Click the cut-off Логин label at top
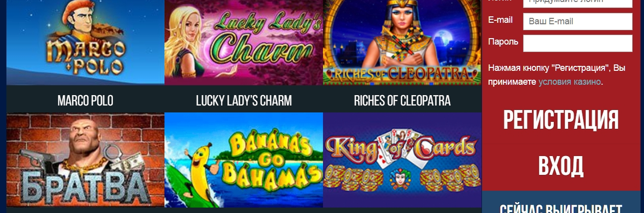Viewport: 644px width, 213px height. click(x=500, y=1)
